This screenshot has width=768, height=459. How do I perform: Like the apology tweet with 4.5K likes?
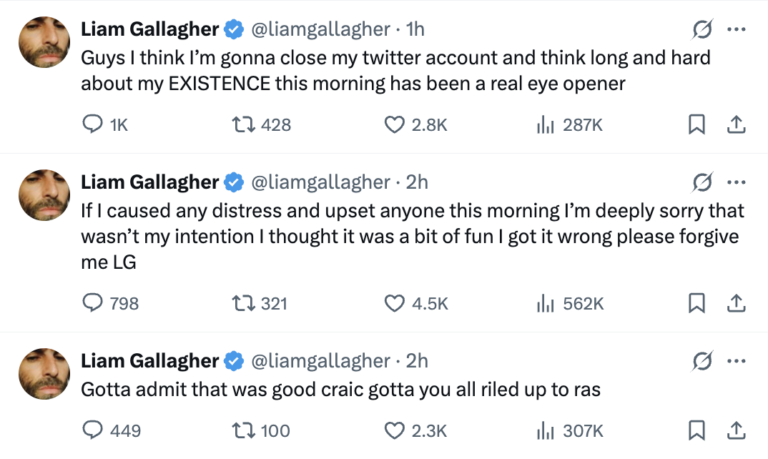pyautogui.click(x=395, y=302)
